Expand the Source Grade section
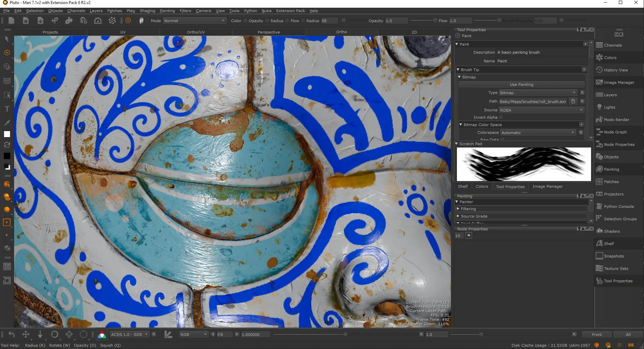 (458, 216)
